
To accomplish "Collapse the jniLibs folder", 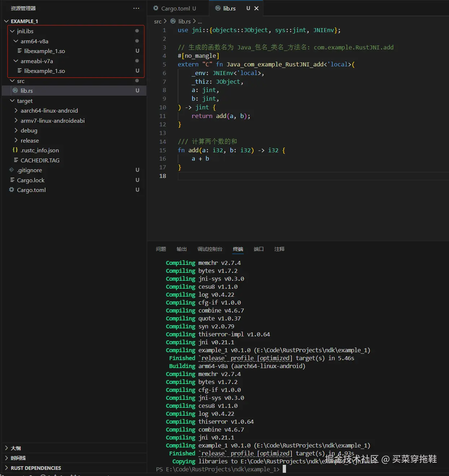I will click(x=12, y=31).
